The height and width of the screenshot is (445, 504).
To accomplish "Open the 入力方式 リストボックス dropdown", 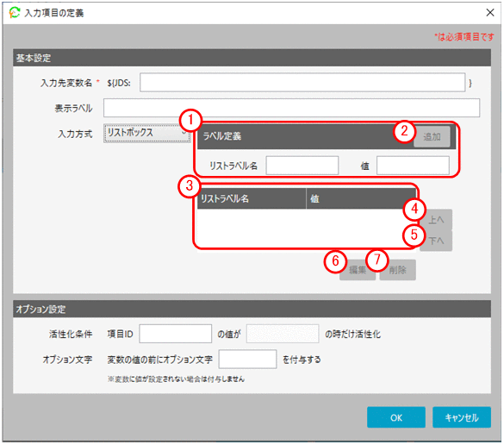I will point(147,133).
